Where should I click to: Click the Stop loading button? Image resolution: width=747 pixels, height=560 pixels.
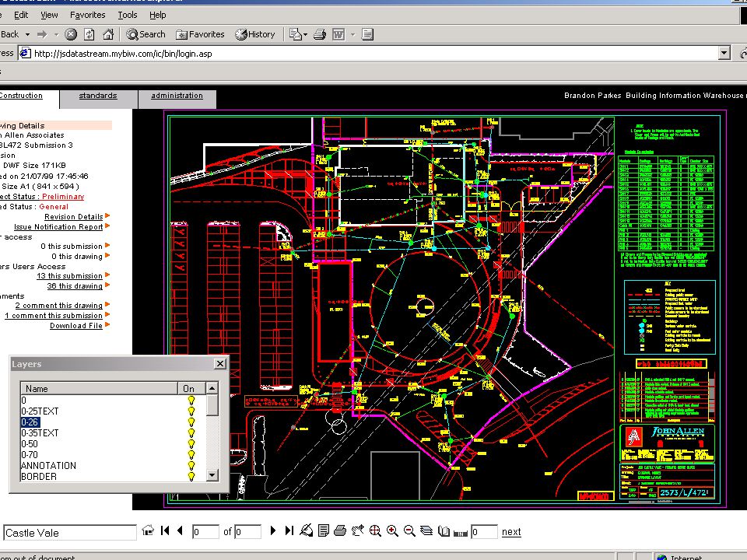pos(71,34)
